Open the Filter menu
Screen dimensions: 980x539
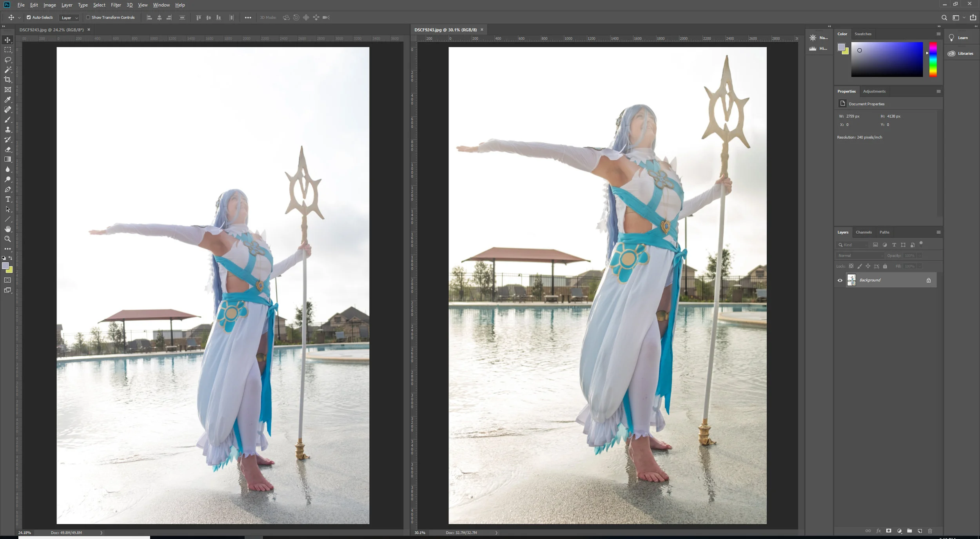click(116, 5)
